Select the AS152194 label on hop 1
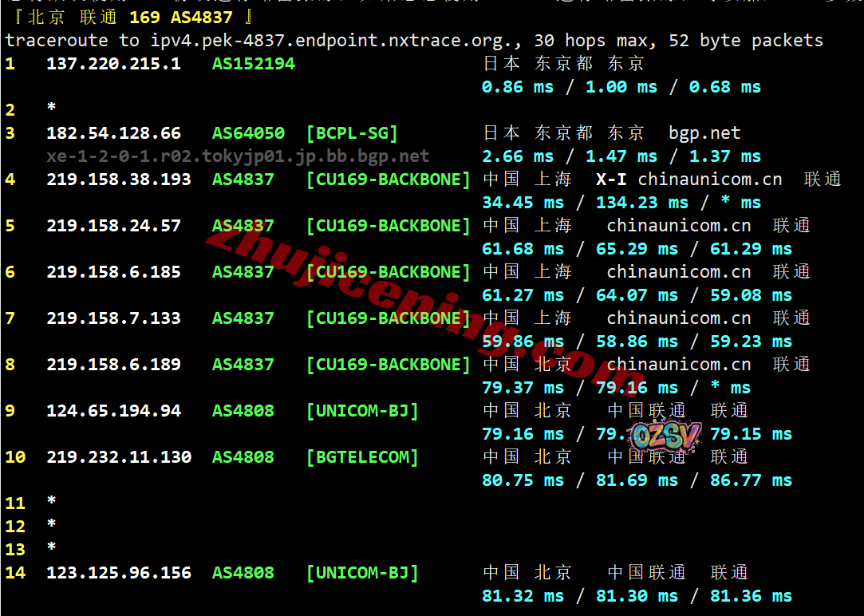Image resolution: width=864 pixels, height=616 pixels. (253, 64)
